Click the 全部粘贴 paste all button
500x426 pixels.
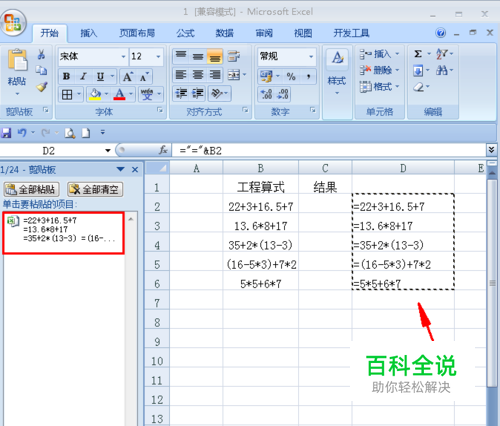pyautogui.click(x=31, y=189)
